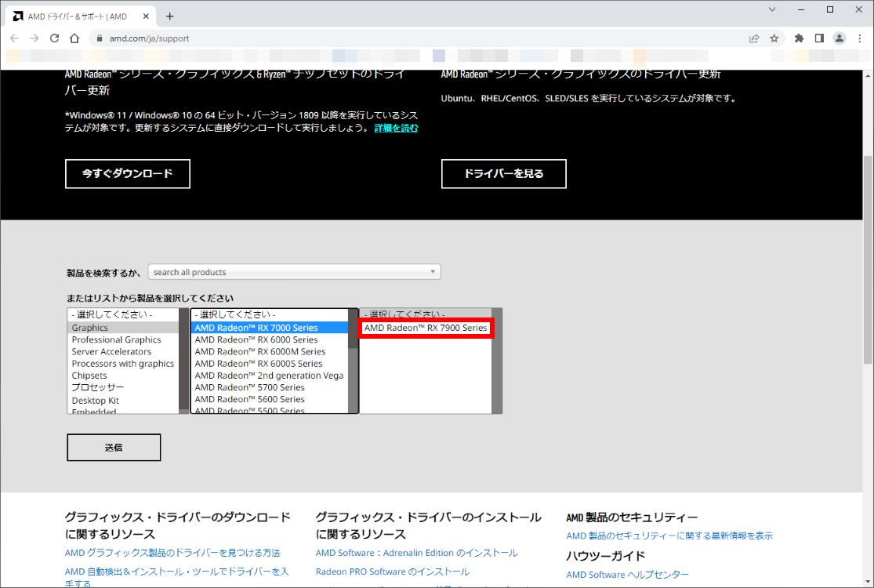Click the browser back arrow

(x=14, y=38)
